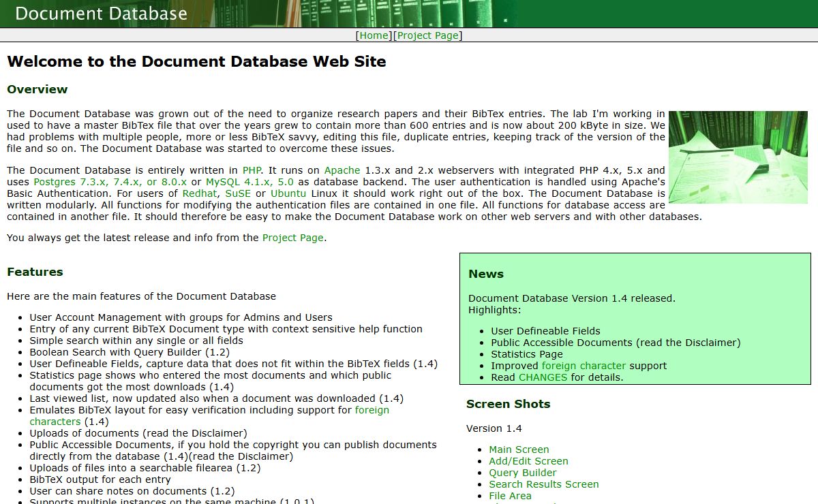The width and height of the screenshot is (818, 504).
Task: Select the Welcome to the Document Database heading
Action: [196, 61]
